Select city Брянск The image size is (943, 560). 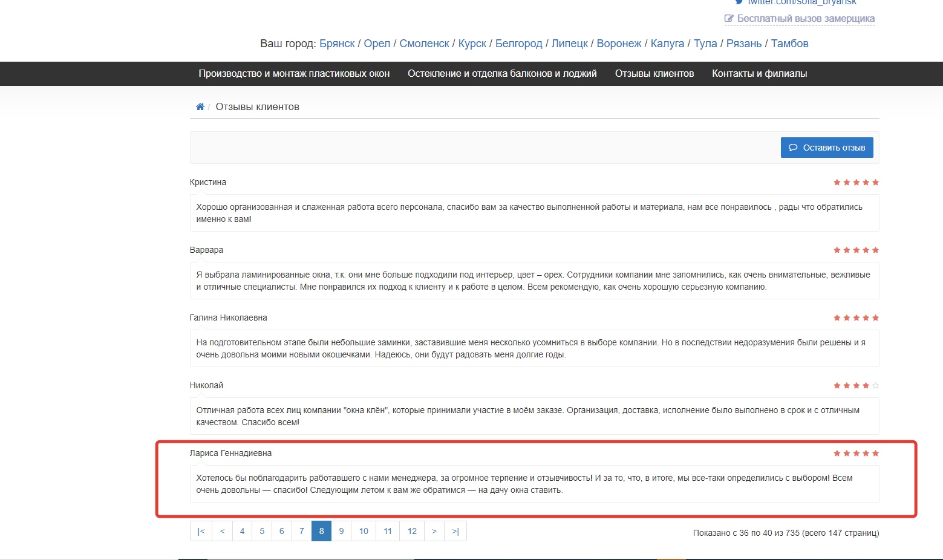[x=337, y=44]
